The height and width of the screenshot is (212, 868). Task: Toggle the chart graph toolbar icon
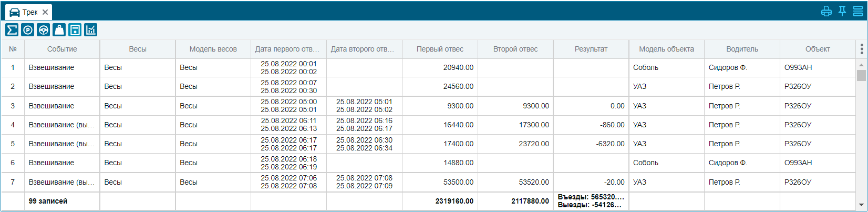(91, 30)
